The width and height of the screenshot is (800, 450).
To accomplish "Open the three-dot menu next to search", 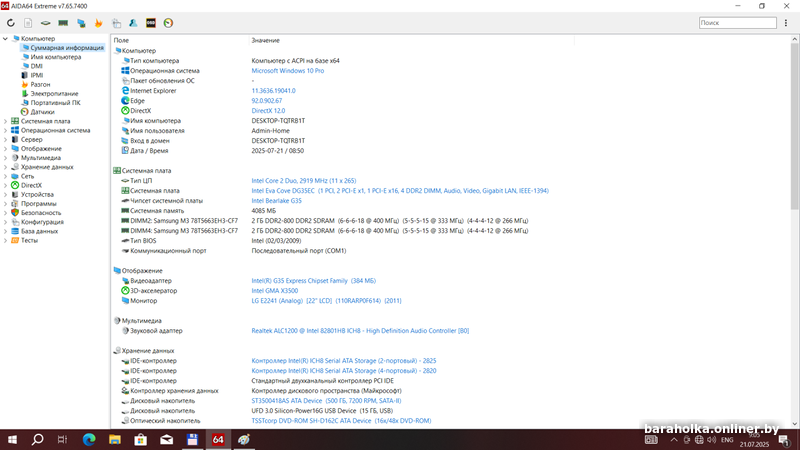I will pyautogui.click(x=786, y=23).
